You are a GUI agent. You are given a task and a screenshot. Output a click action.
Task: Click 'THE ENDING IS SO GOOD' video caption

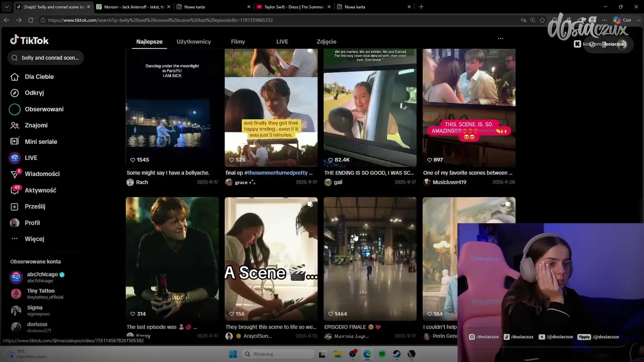(x=369, y=173)
